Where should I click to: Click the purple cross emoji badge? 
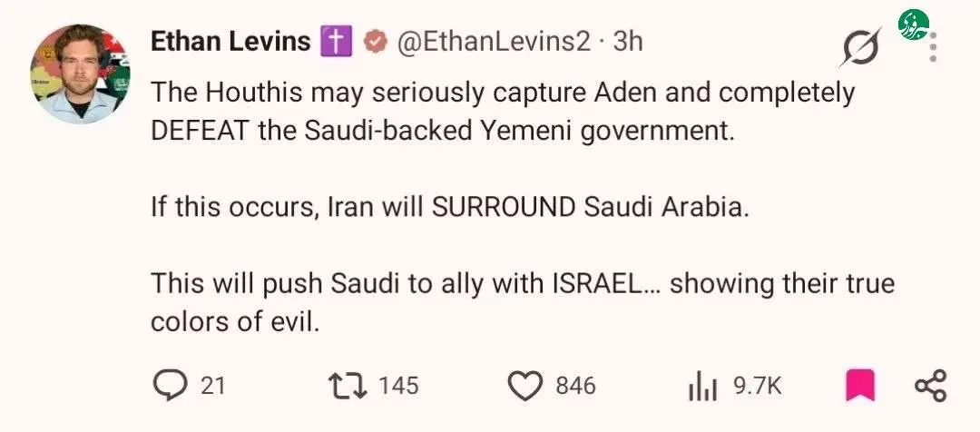[x=337, y=43]
